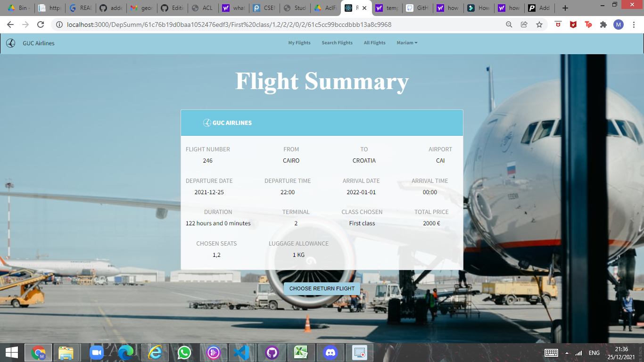Click the chosen seats value 1,2

click(216, 255)
